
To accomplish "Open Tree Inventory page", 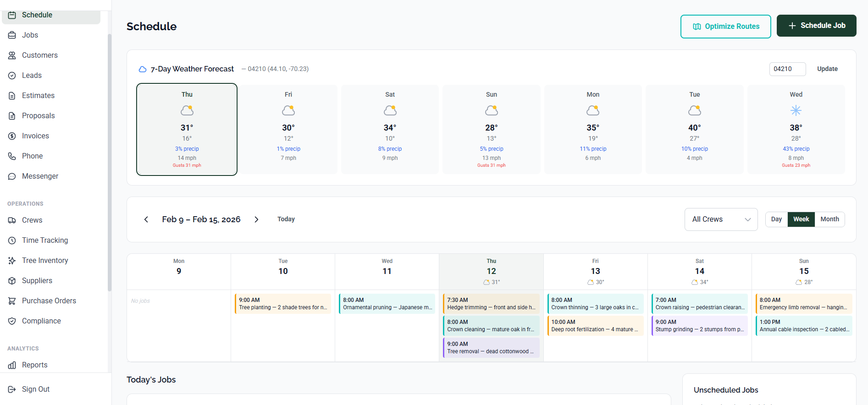I will click(51, 261).
